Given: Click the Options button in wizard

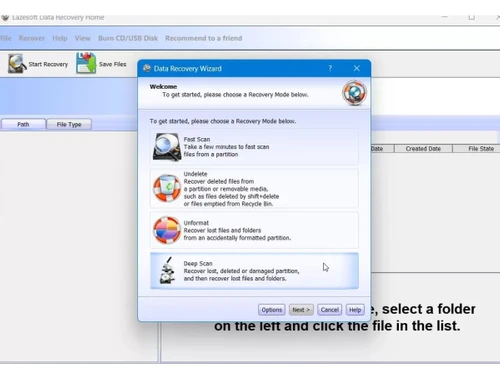Looking at the screenshot, I should pos(272,310).
